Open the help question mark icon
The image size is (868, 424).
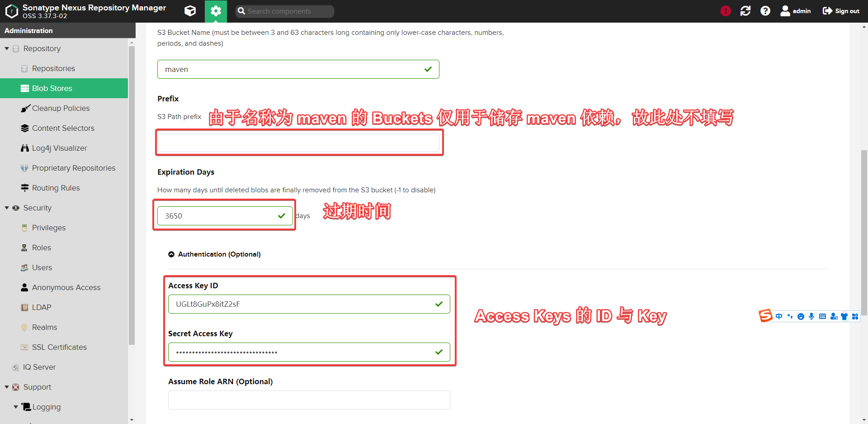coord(765,11)
